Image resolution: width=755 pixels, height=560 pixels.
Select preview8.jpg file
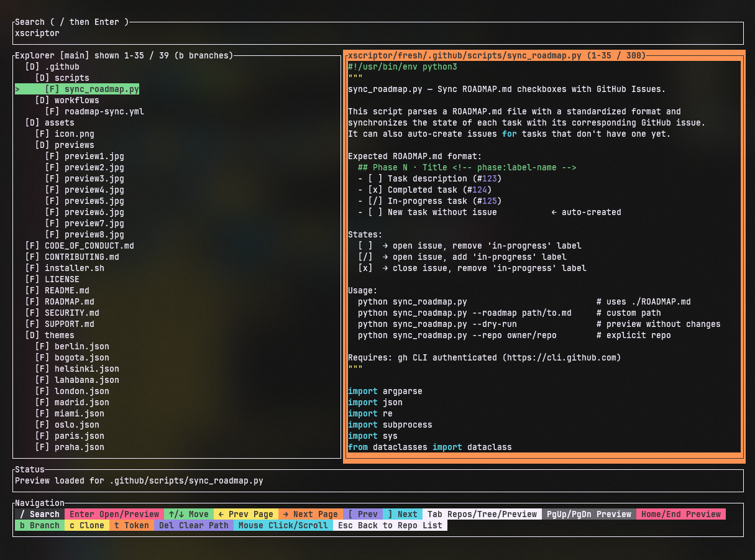pyautogui.click(x=85, y=234)
